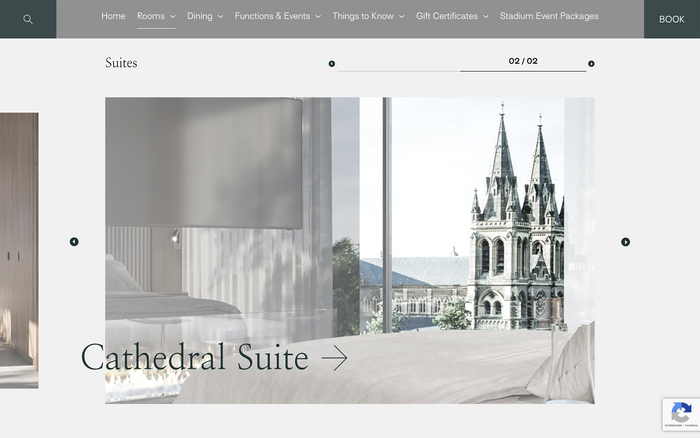Click the reCAPTCHA badge
Viewport: 700px width, 438px height.
tap(681, 414)
